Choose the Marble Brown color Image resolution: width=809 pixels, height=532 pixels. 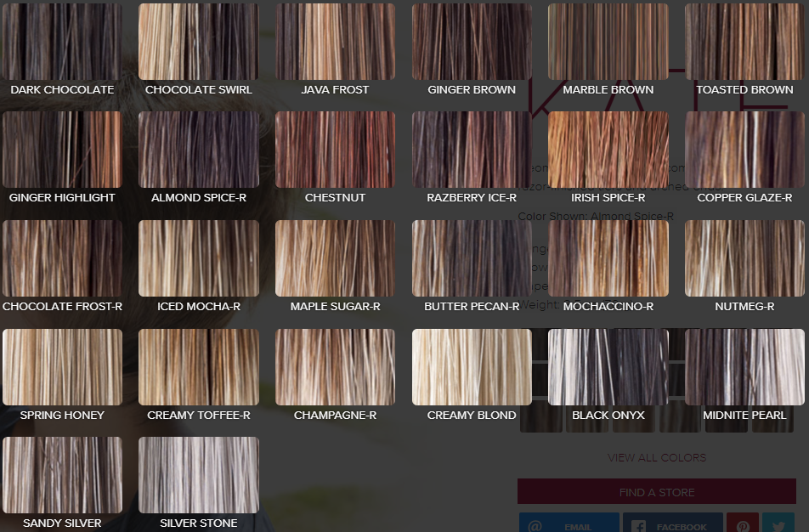(608, 42)
